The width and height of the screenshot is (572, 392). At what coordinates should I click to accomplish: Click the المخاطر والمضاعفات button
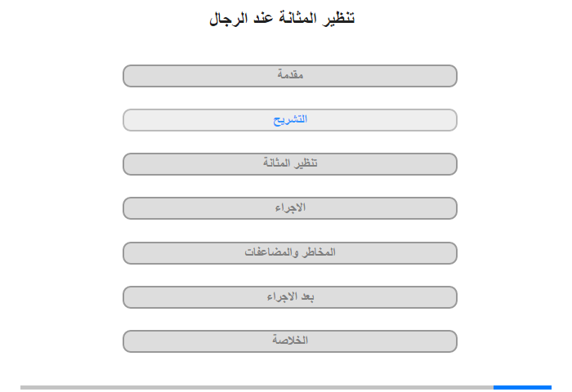pos(289,253)
